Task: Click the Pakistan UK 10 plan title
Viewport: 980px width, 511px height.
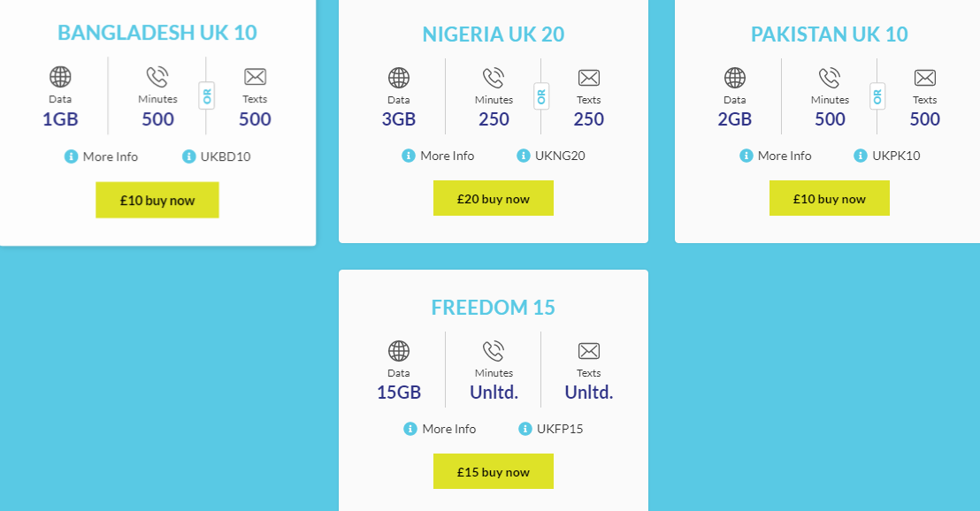Action: [x=829, y=34]
